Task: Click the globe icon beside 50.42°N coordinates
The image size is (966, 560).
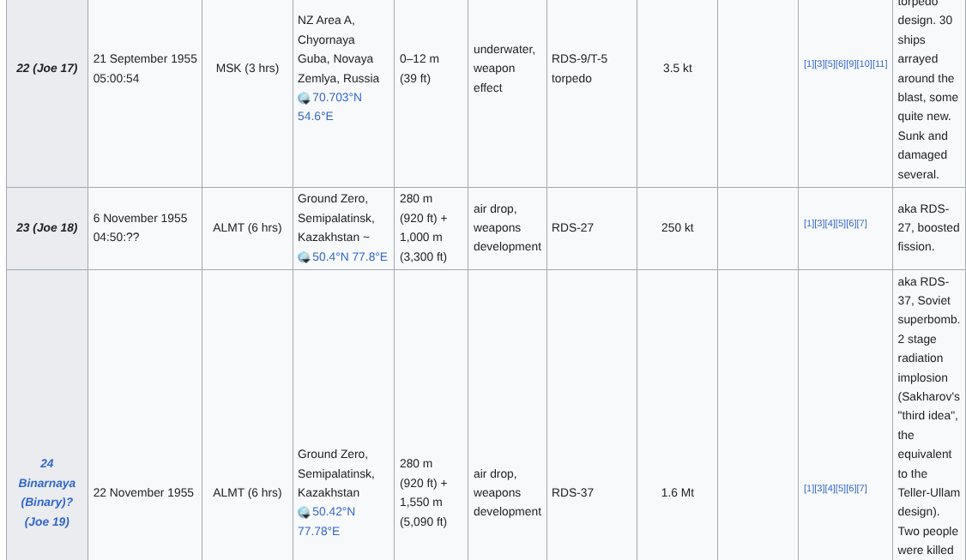Action: click(x=304, y=512)
